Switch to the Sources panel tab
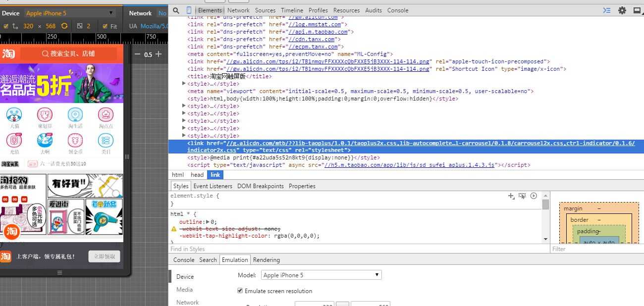This screenshot has height=306, width=644. tap(265, 10)
